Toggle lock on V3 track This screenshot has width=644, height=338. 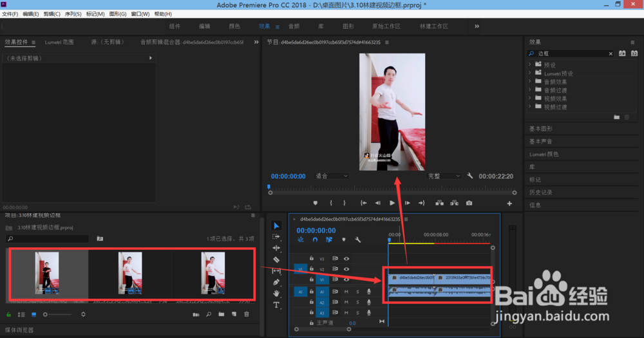[x=312, y=258]
